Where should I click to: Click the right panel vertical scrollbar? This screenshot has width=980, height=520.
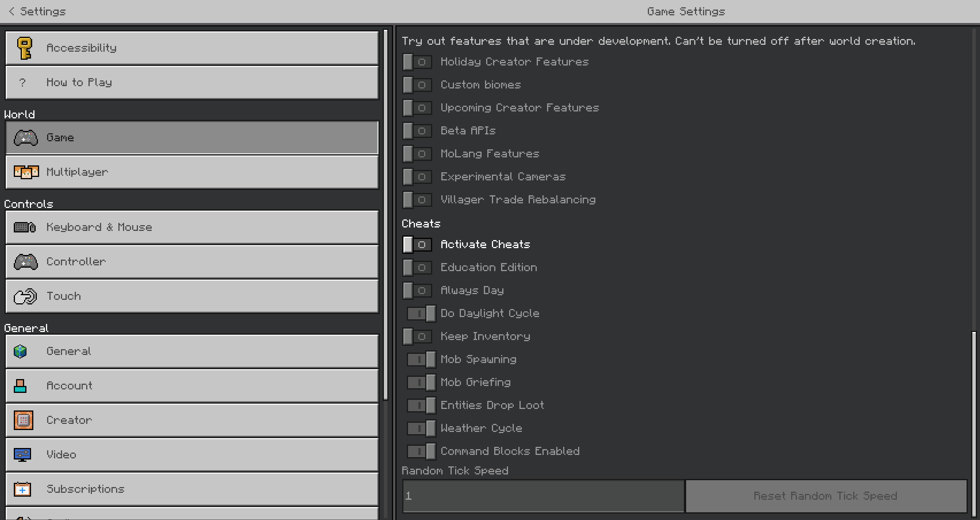coord(974,421)
